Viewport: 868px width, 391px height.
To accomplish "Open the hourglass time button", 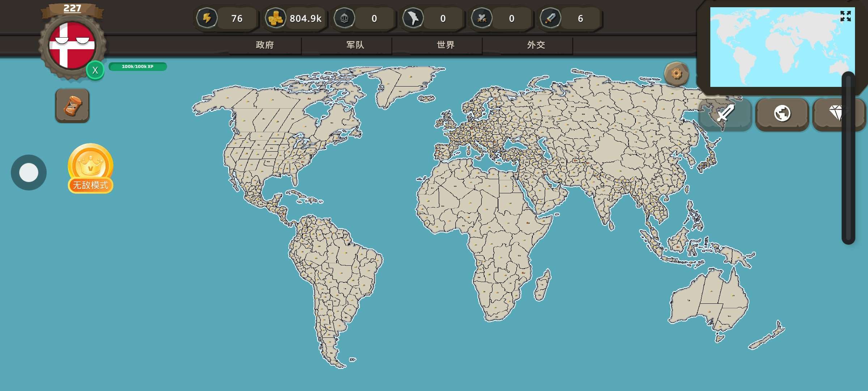I will (x=72, y=106).
